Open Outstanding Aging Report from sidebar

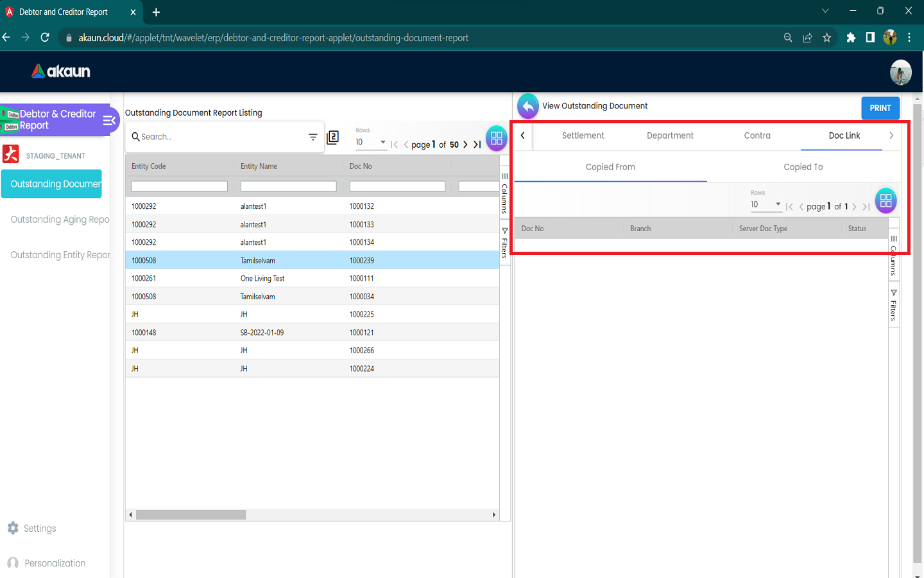pyautogui.click(x=60, y=220)
